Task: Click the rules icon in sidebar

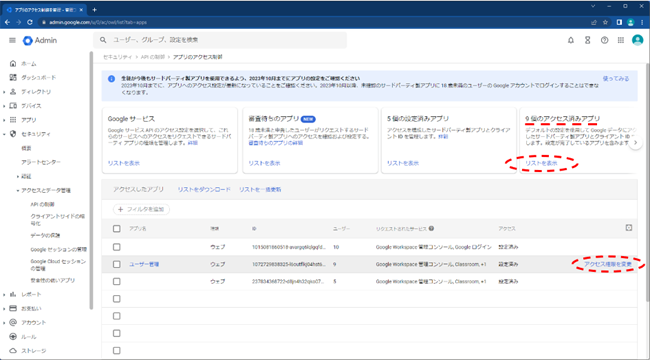Action: tap(13, 336)
